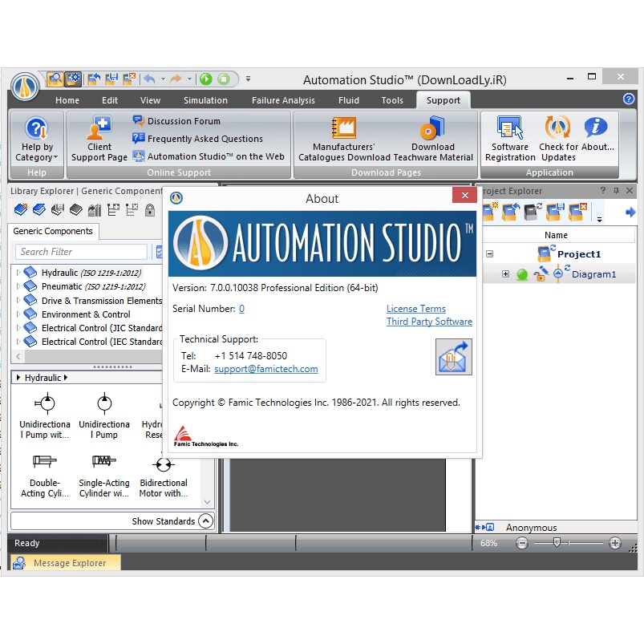Viewport: 644px width, 644px height.
Task: Toggle the Project Explorer magnifier icon in quick toolbar
Action: point(55,79)
